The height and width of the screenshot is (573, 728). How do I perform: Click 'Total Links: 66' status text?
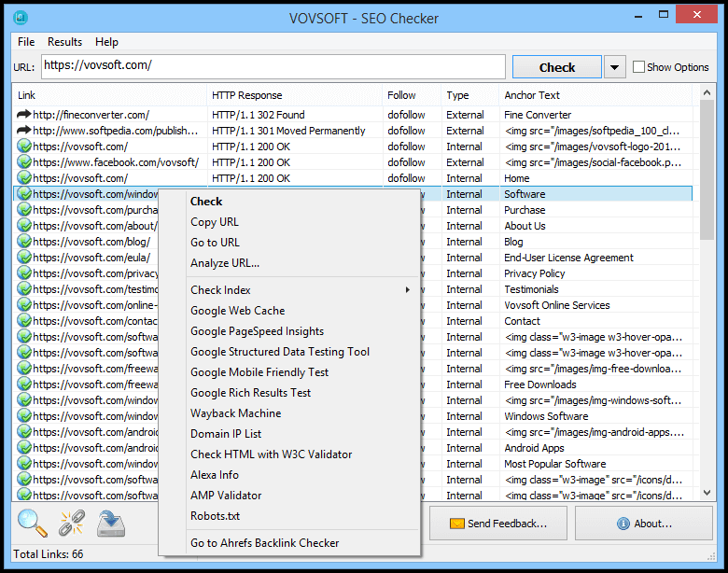[x=49, y=554]
